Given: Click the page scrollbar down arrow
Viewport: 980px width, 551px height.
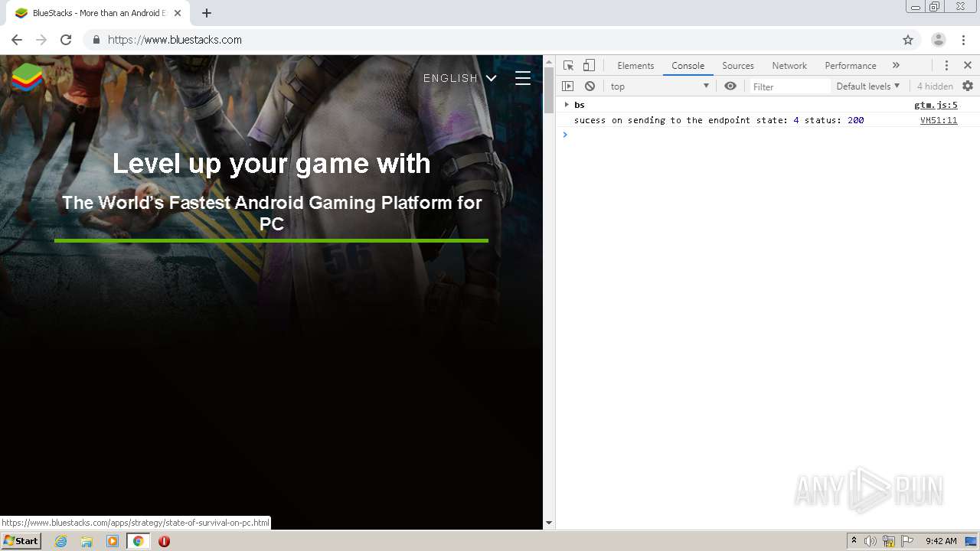Looking at the screenshot, I should point(549,523).
